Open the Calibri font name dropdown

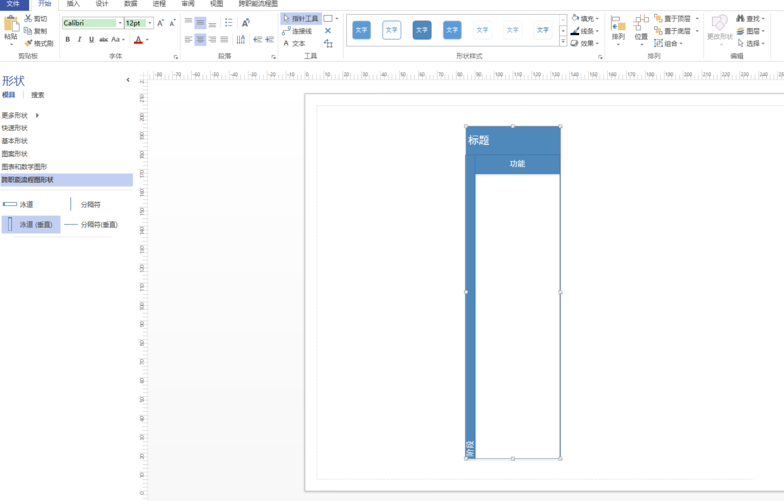pos(120,23)
